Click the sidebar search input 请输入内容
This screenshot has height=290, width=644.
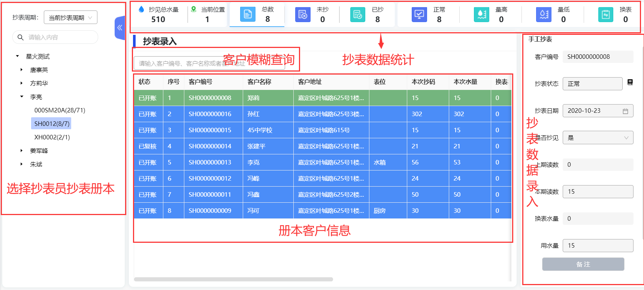point(55,37)
